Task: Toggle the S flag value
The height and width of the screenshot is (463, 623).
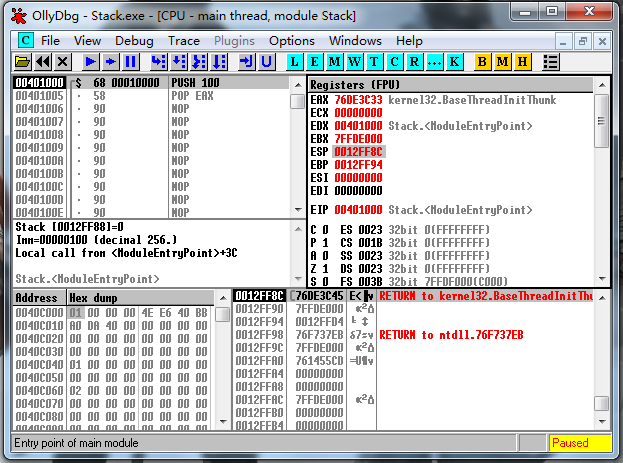Action: 325,282
